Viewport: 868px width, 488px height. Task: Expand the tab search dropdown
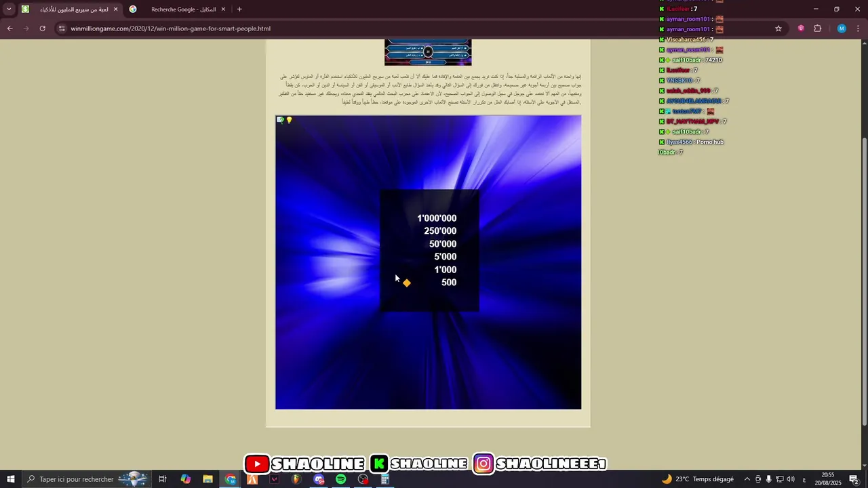[9, 9]
